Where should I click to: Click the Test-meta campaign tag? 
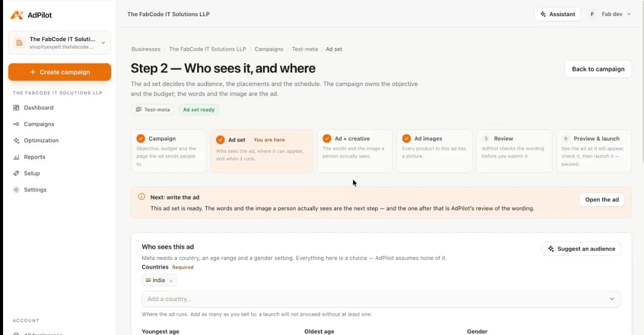(153, 110)
